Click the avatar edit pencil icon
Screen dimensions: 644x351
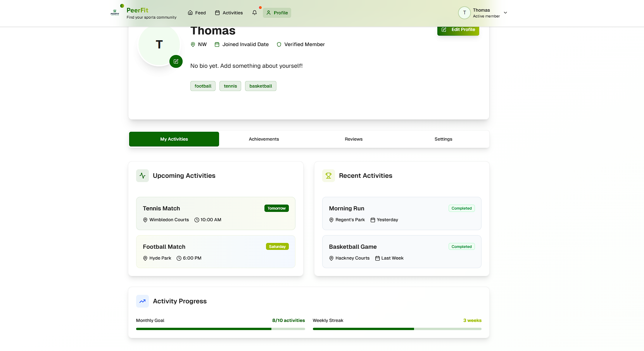tap(176, 61)
